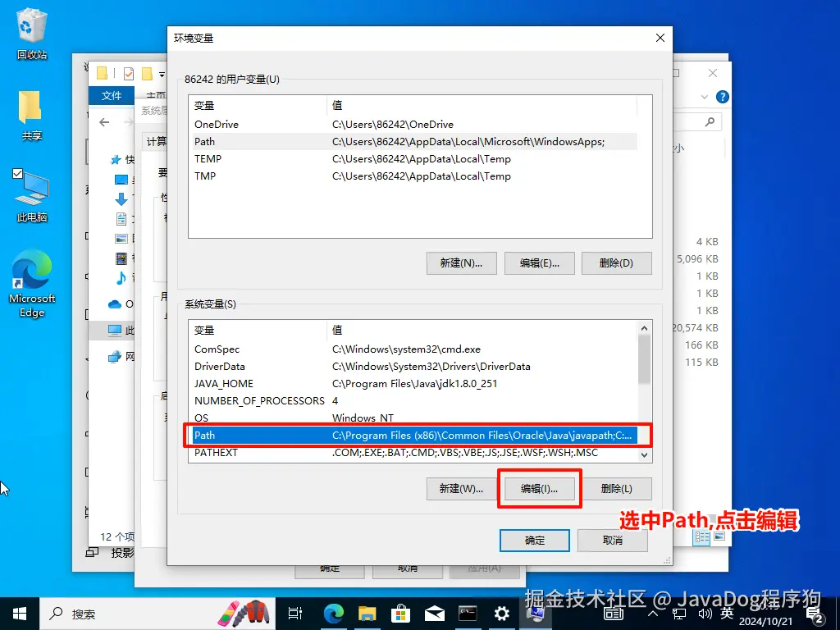The width and height of the screenshot is (840, 630).
Task: Expand the Explorer ribbon chevron
Action: [x=705, y=97]
